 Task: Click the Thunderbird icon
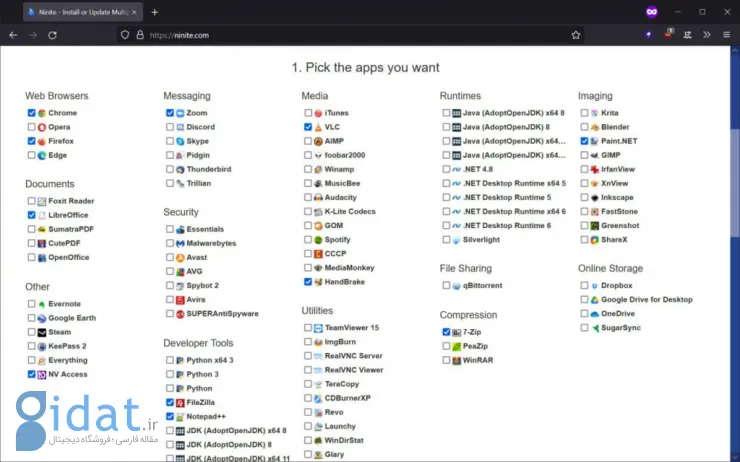(180, 169)
